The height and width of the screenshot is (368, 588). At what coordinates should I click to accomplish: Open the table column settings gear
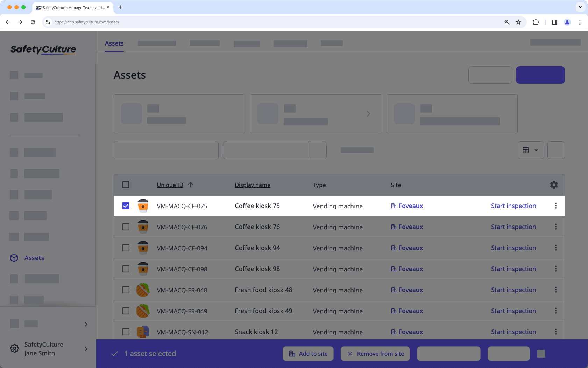coord(554,185)
